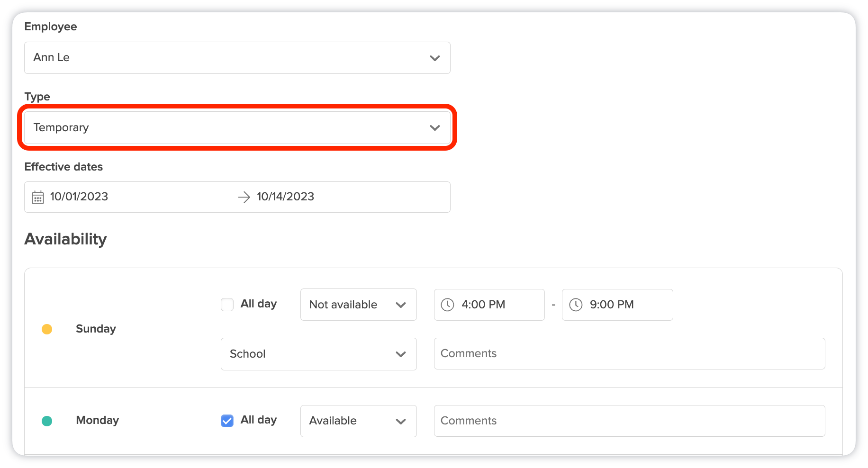Click the Sunday Comments text field
The width and height of the screenshot is (868, 468).
click(x=629, y=353)
